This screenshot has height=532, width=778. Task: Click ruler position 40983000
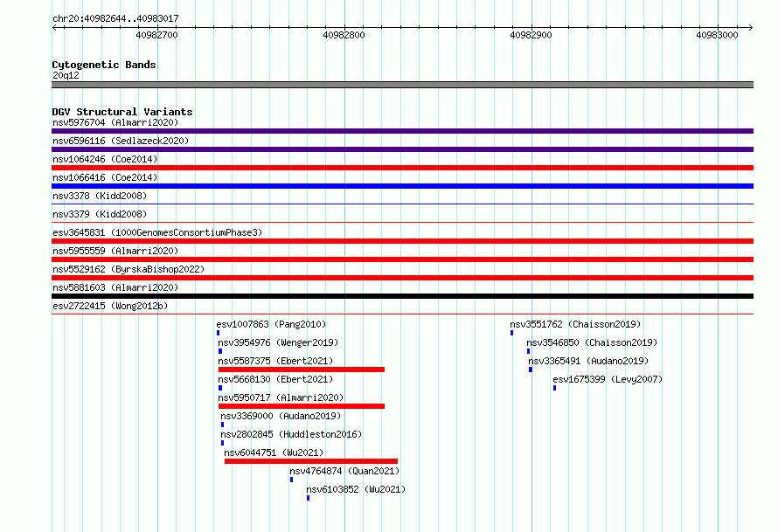coord(718,35)
